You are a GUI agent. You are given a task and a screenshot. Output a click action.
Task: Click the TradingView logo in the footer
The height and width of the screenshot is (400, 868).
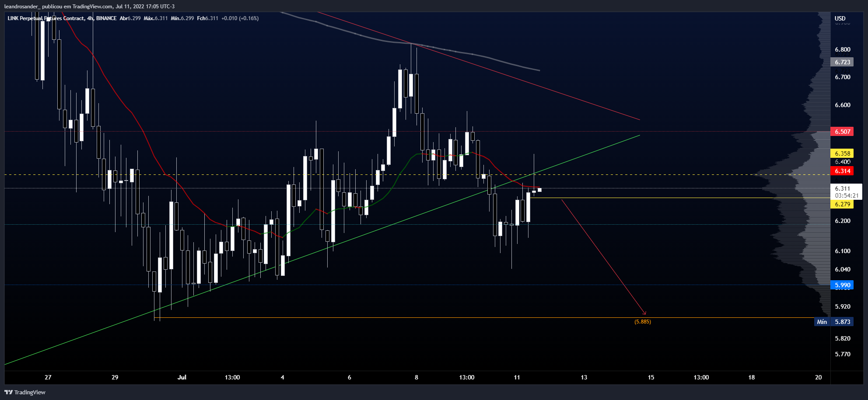(25, 392)
